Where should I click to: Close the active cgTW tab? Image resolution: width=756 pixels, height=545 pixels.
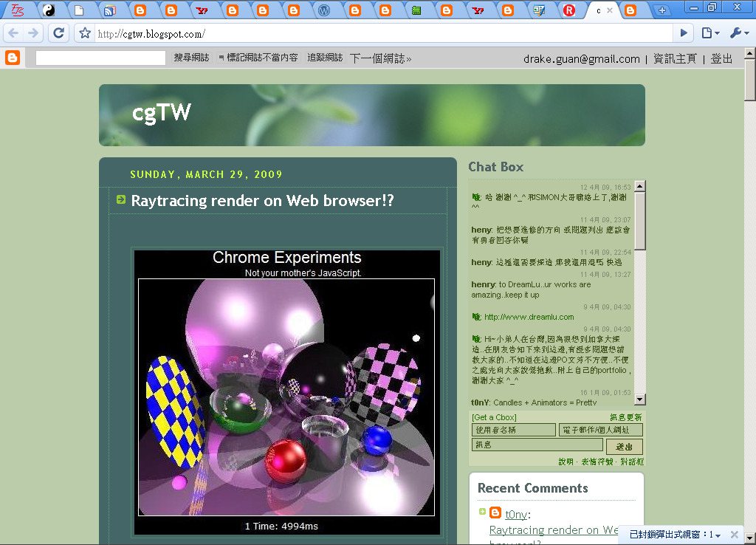pyautogui.click(x=609, y=10)
